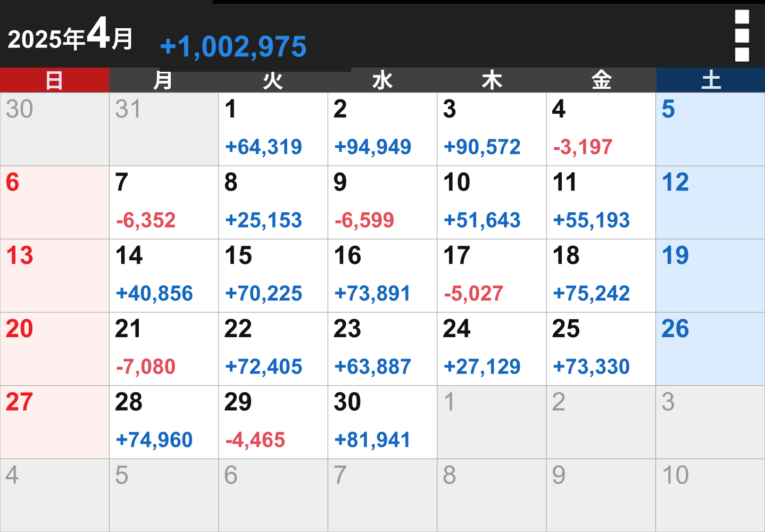Select April 24 entry +27,129
Image resolution: width=765 pixels, height=532 pixels.
[x=492, y=349]
